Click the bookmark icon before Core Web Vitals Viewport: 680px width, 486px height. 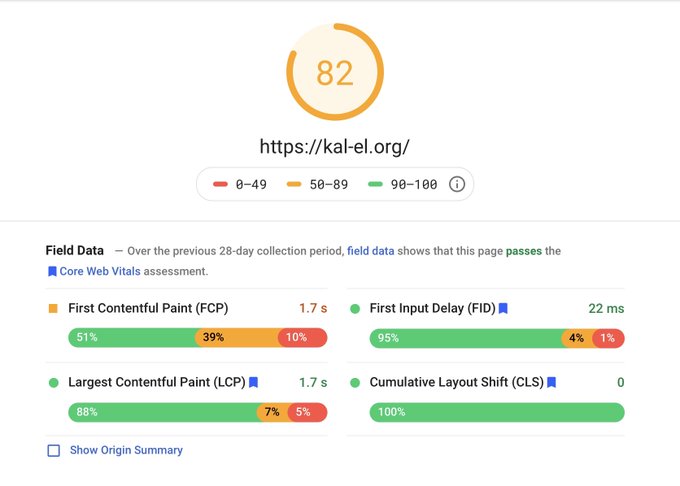coord(52,271)
